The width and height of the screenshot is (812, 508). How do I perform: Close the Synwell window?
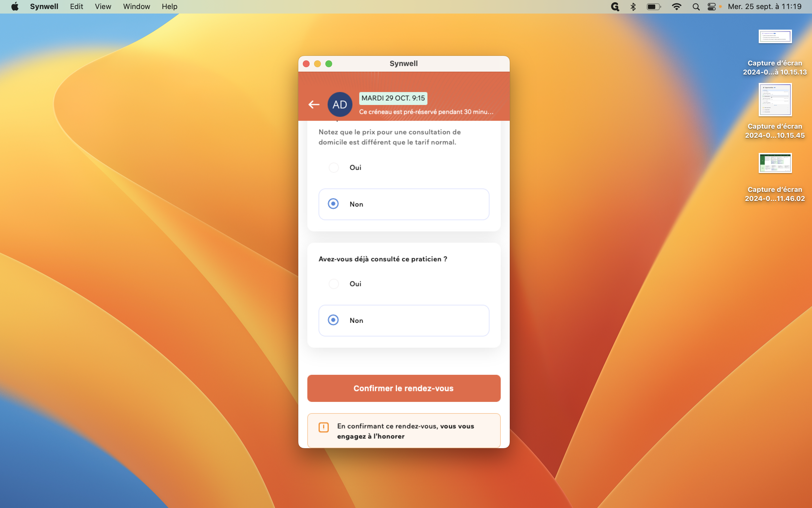306,64
